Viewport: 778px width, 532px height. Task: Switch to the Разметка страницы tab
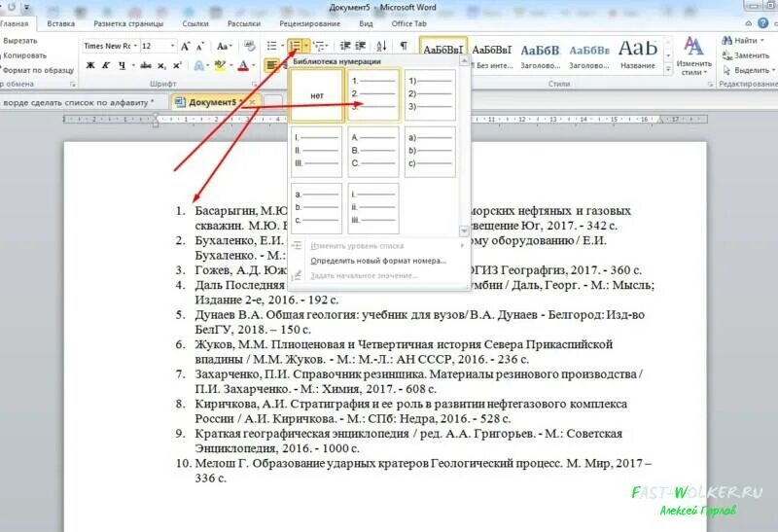128,23
